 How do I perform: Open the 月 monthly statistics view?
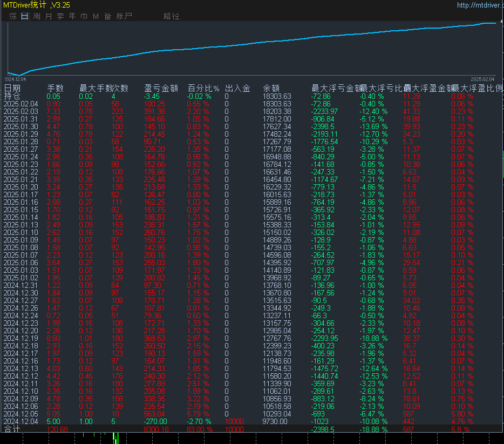(x=47, y=16)
